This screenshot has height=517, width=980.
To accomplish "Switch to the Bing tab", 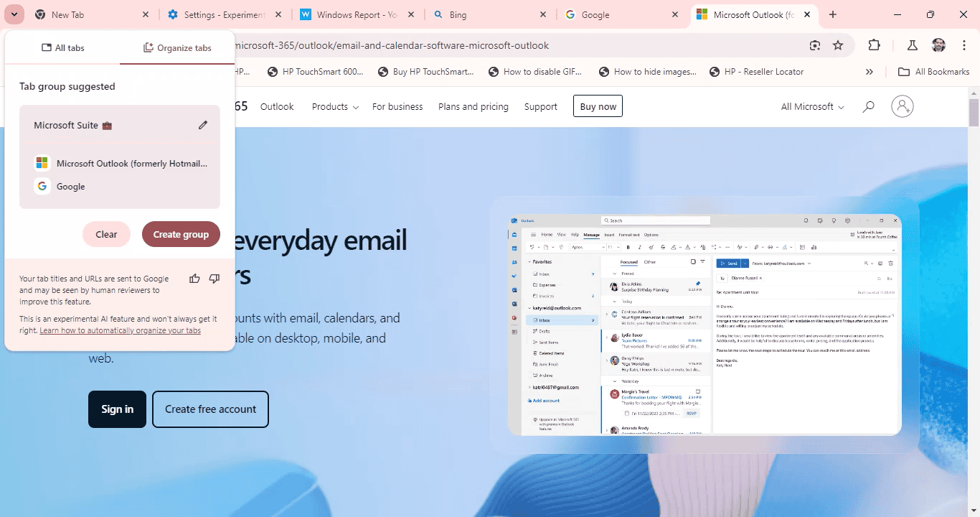I will point(489,14).
